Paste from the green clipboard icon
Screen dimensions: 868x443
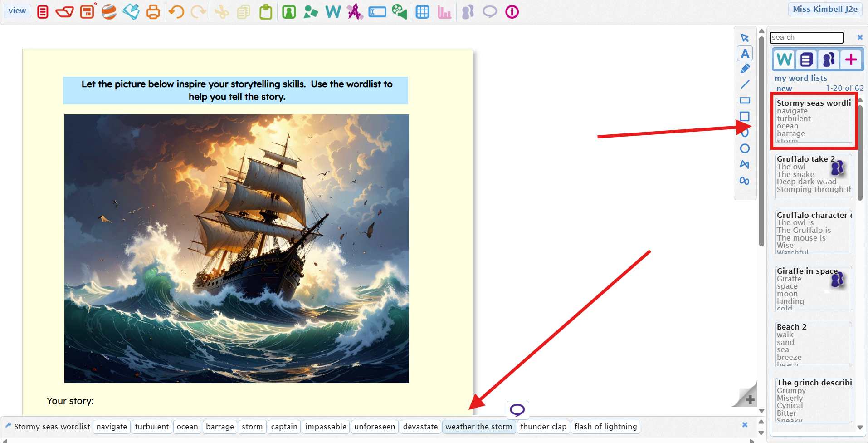coord(266,12)
